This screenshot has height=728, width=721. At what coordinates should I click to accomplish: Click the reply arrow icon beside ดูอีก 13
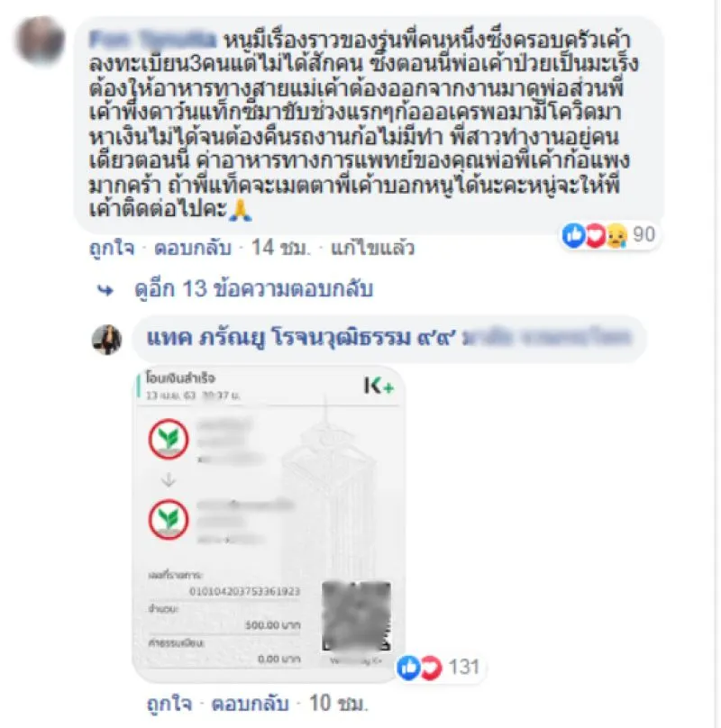[105, 291]
